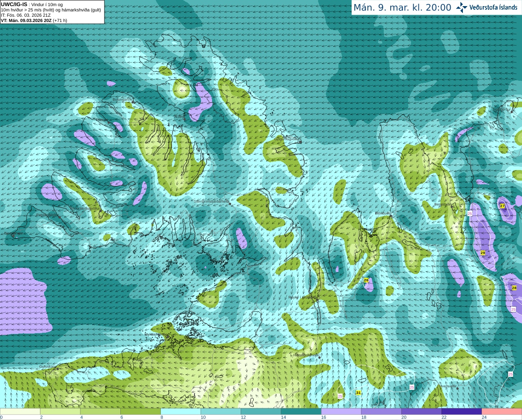Viewport: 522px width, 420px height.
Task: Select the Holtavörðuheiði station label
Action: [x=306, y=355]
